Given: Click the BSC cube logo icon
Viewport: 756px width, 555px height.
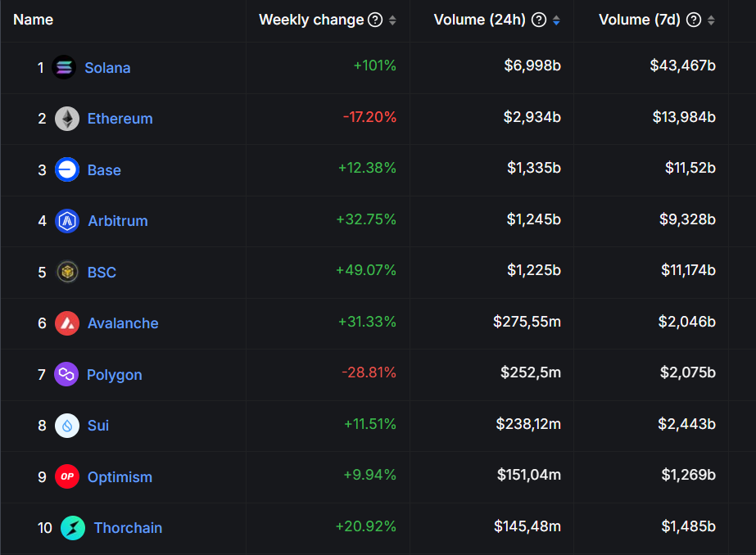Looking at the screenshot, I should [67, 273].
